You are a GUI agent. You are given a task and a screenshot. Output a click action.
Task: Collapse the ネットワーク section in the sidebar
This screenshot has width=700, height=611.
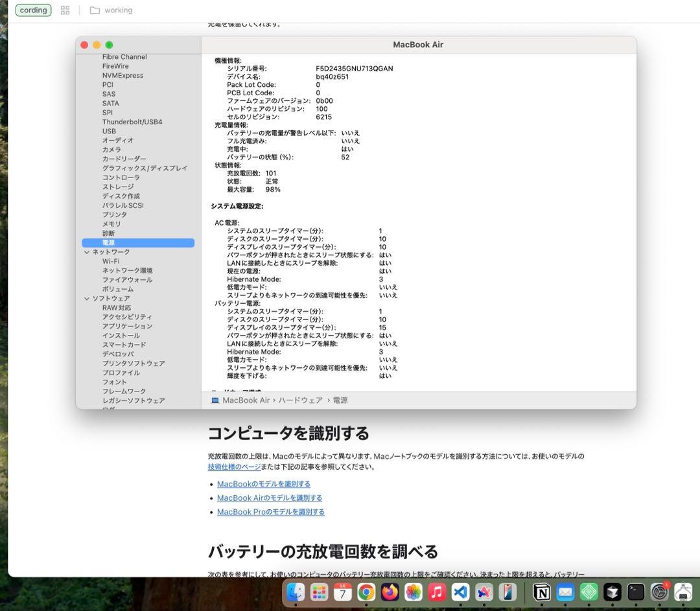coord(87,251)
